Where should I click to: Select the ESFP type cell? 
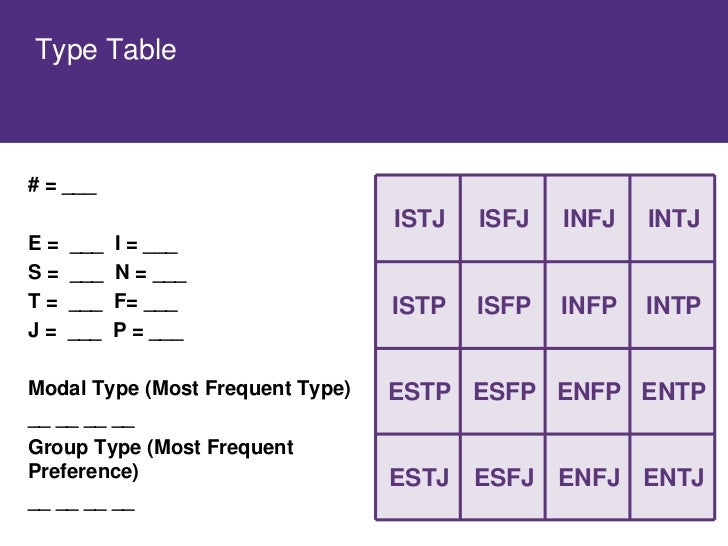pos(503,391)
